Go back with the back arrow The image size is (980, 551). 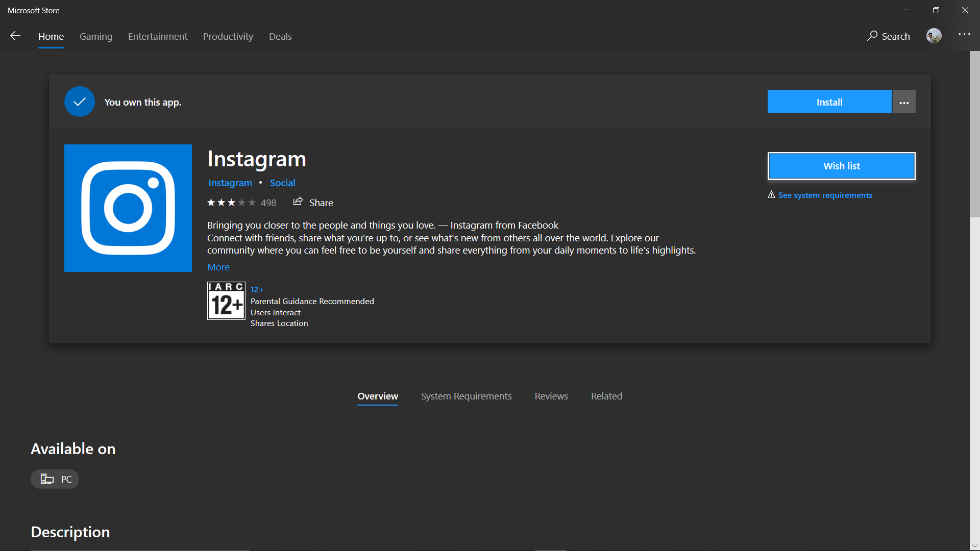[15, 36]
